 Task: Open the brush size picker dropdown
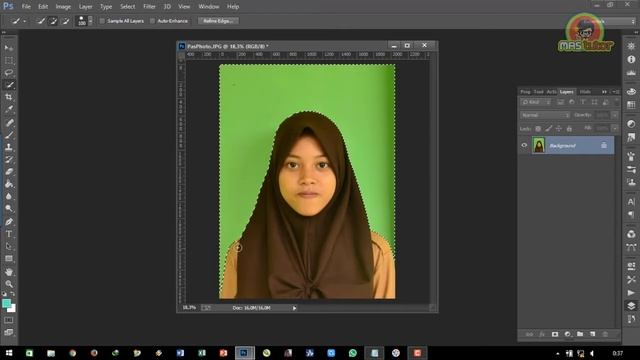91,21
